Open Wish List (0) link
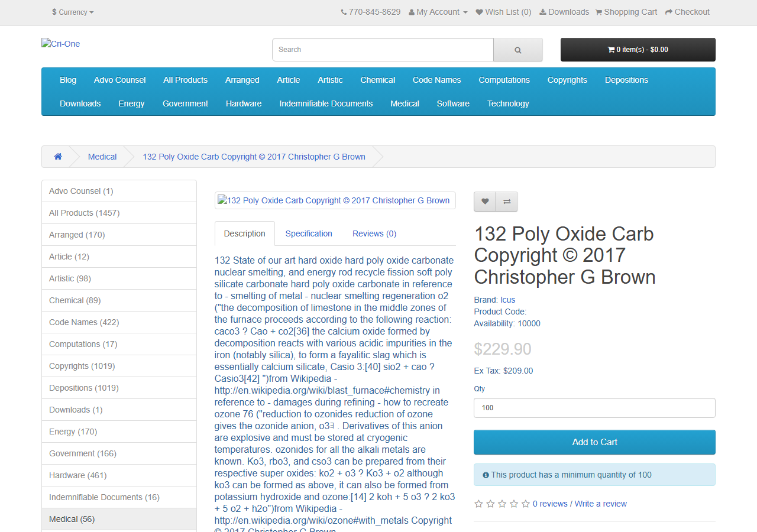757x532 pixels. tap(504, 12)
